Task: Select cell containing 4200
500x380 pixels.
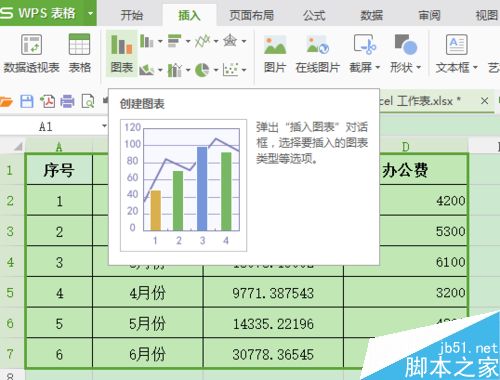Action: coord(423,201)
